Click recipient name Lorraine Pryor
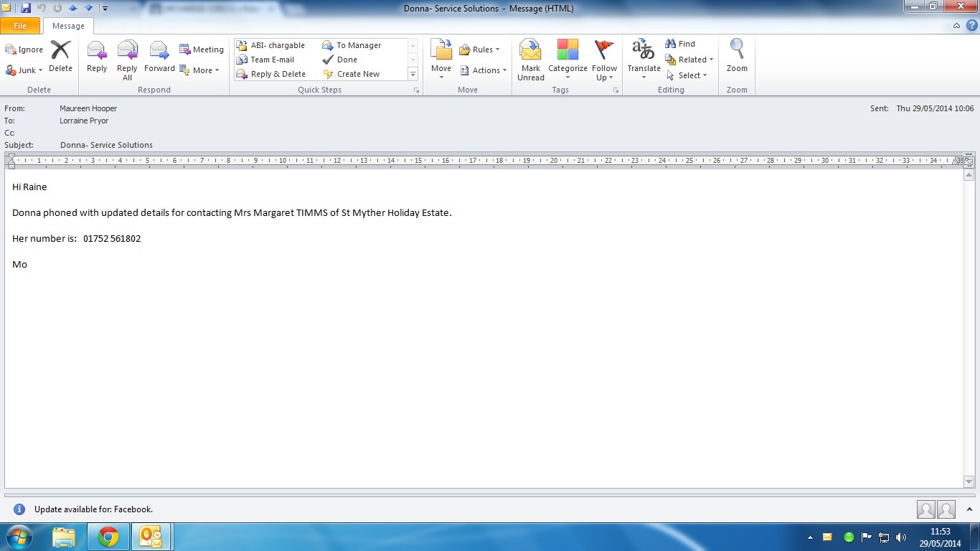The width and height of the screenshot is (980, 551). 85,121
